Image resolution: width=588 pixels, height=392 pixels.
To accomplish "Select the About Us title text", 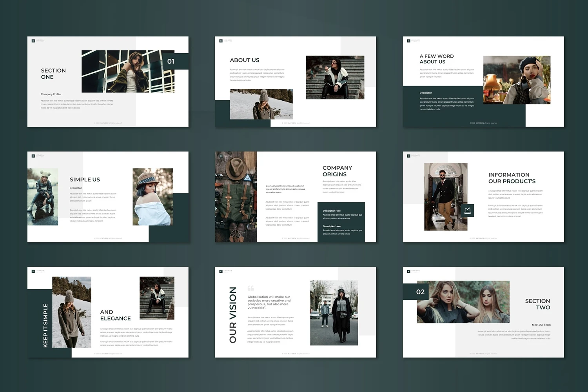I will point(245,60).
